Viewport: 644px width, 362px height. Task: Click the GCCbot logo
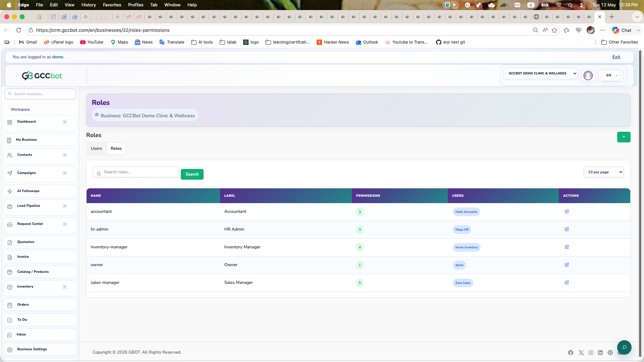(42, 76)
